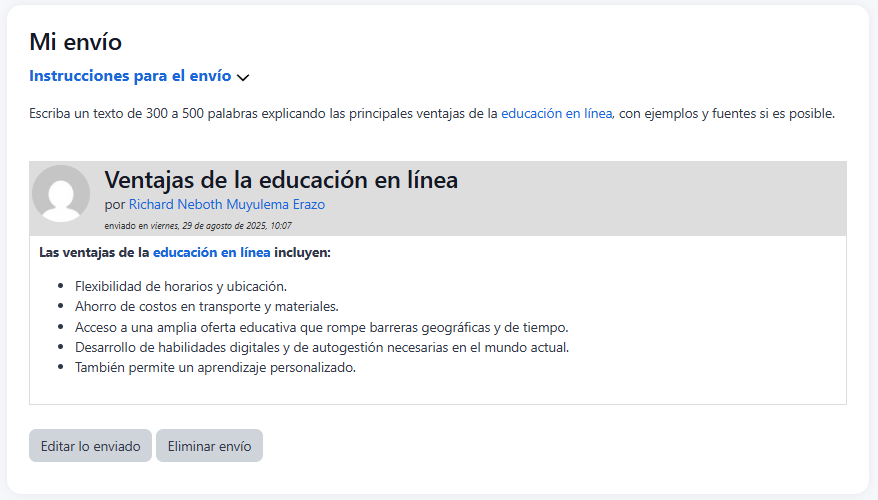Click the word 'por' before the author name
Screen dimensions: 878x500
pyautogui.click(x=114, y=205)
